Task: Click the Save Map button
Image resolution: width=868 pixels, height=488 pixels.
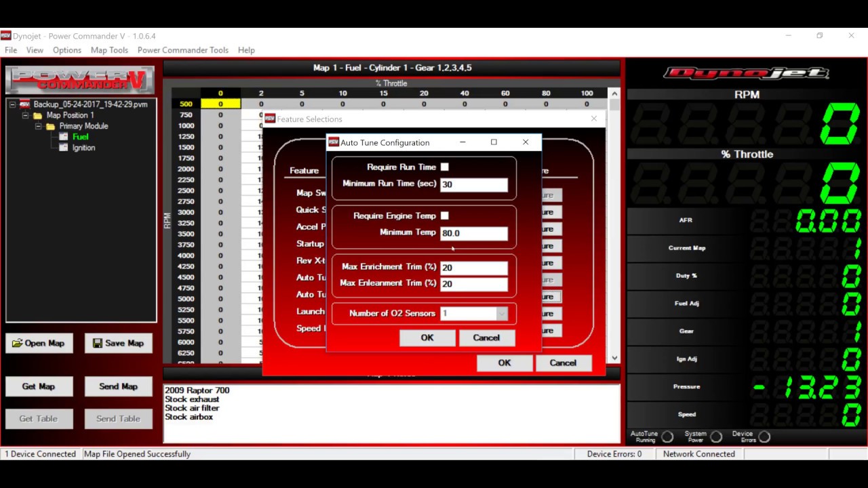Action: [x=118, y=343]
